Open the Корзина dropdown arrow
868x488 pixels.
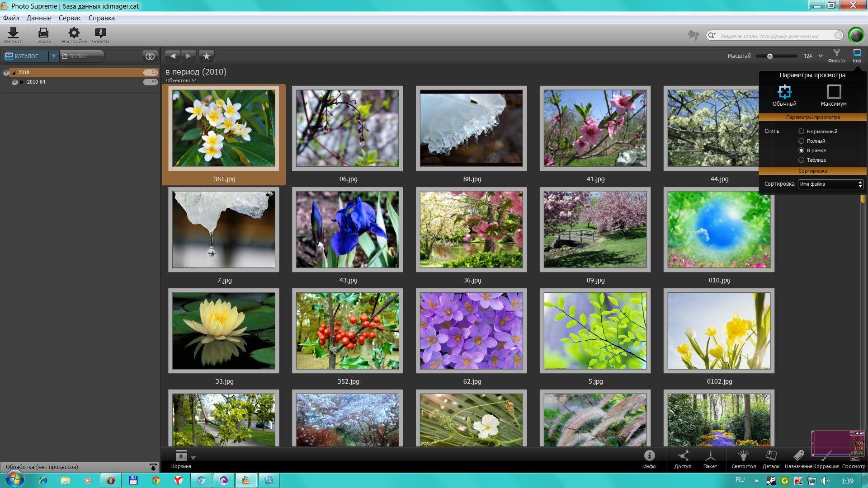tap(193, 458)
